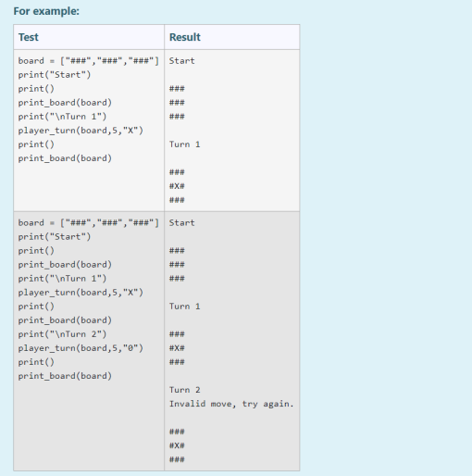Click the "Turn 2" result line
The height and width of the screenshot is (476, 472).
pos(184,390)
